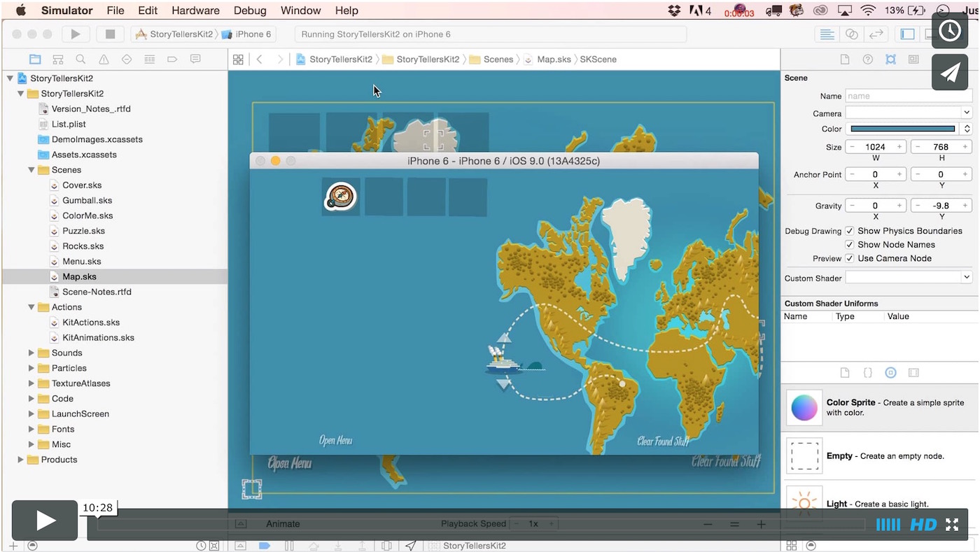Click the video fullscreen icon
This screenshot has height=552, width=980.
[x=951, y=524]
